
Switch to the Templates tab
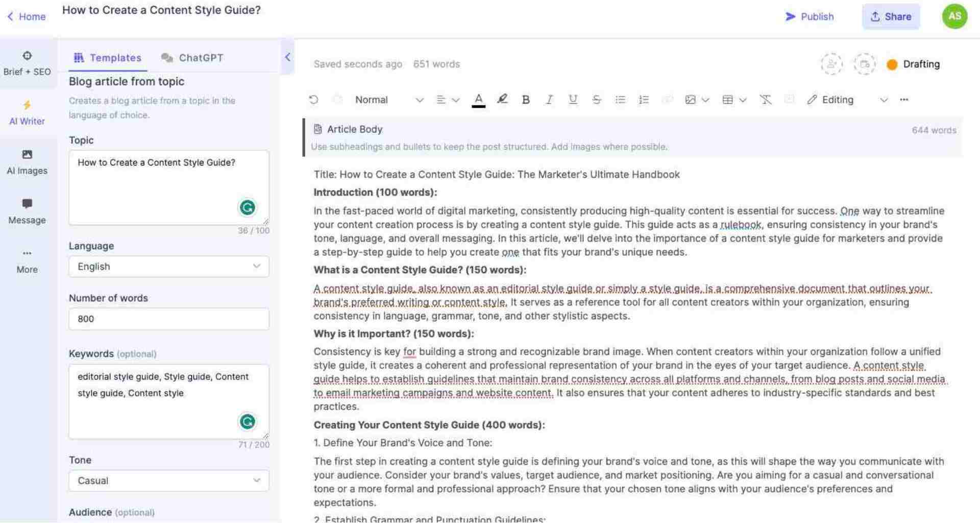108,58
